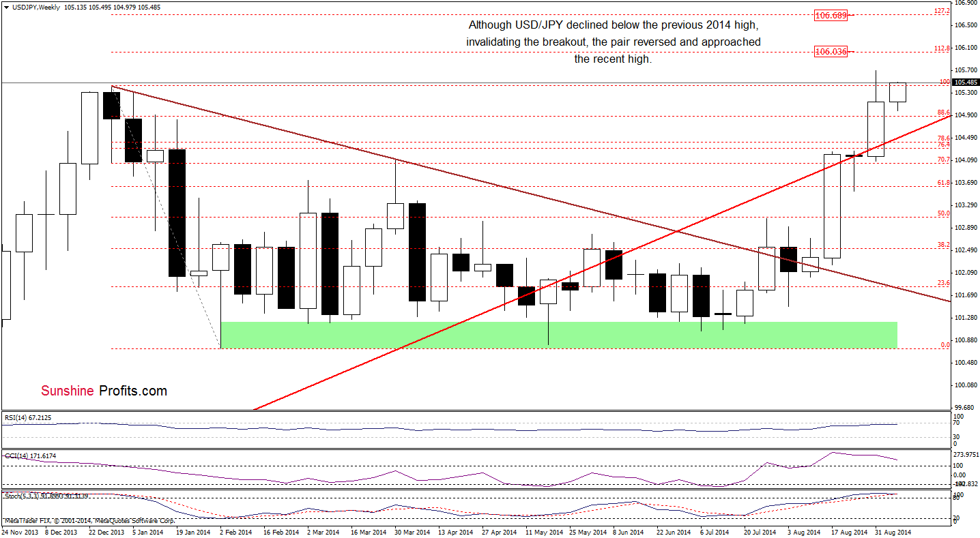
Task: Click the 8 Jun 2014 date label
Action: 627,532
